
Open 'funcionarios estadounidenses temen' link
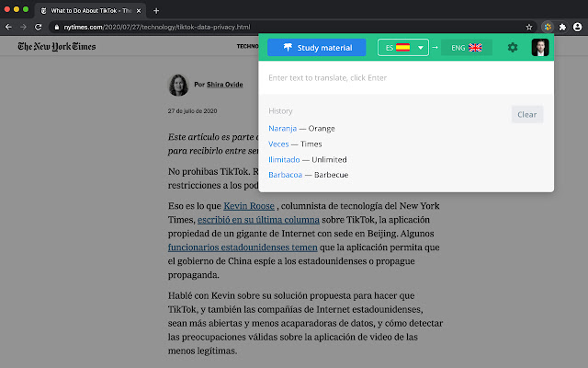click(243, 247)
